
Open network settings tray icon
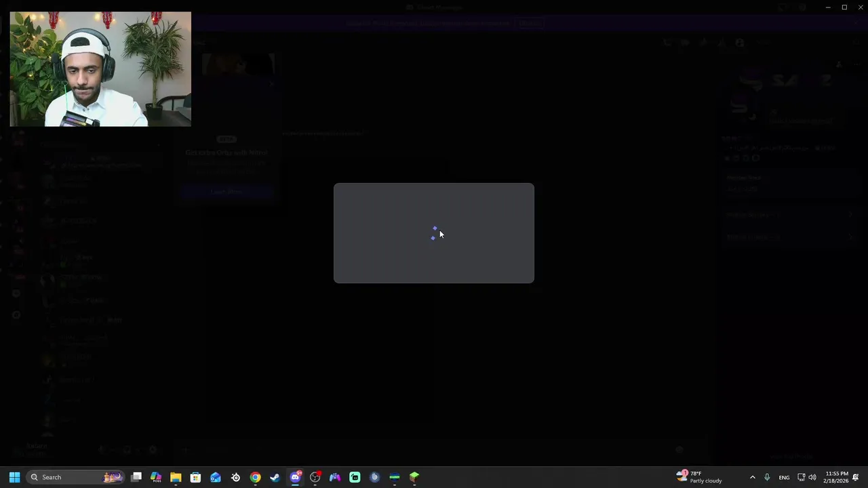click(x=801, y=477)
